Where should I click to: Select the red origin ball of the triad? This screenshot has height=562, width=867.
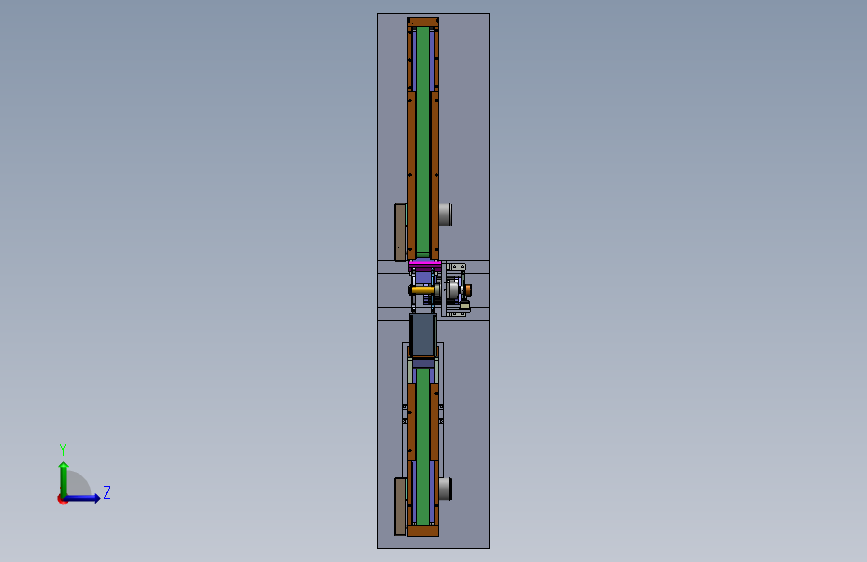pyautogui.click(x=62, y=499)
